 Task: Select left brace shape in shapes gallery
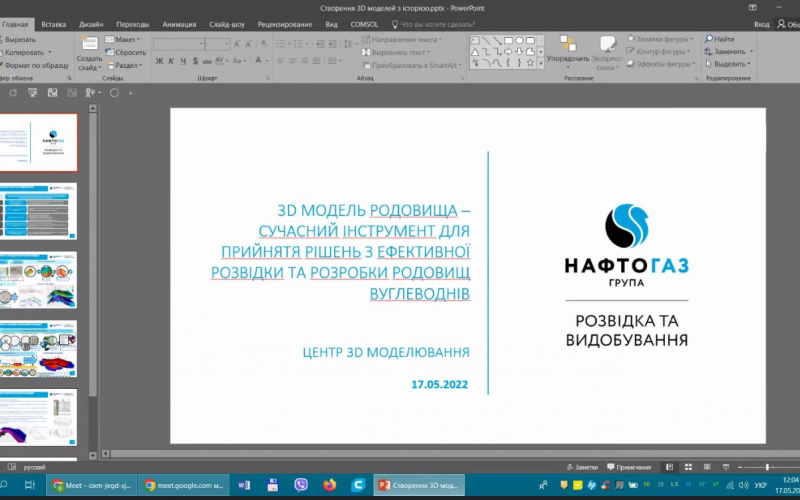tap(508, 63)
